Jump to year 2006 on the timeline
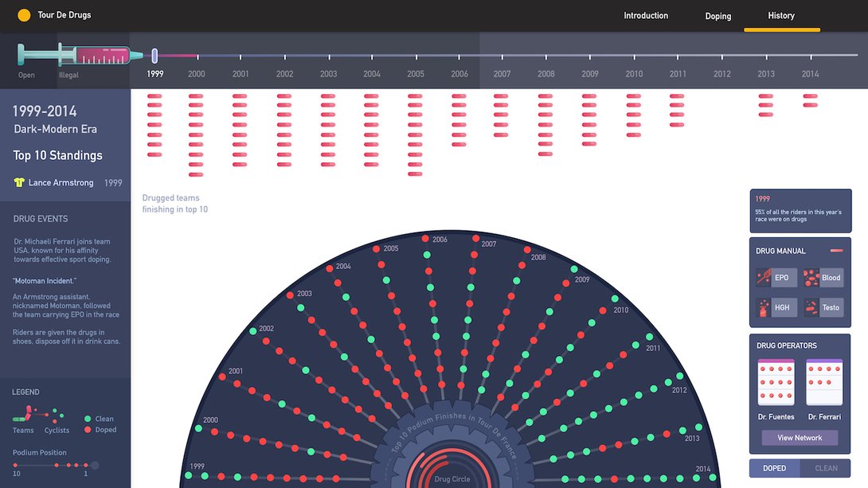This screenshot has width=868, height=488. (459, 73)
